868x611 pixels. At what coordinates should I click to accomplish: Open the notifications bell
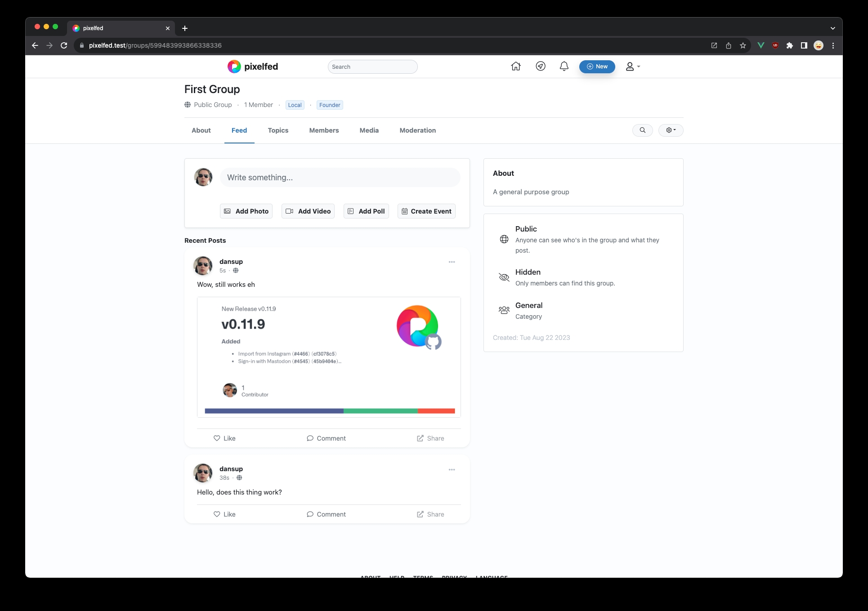point(564,67)
